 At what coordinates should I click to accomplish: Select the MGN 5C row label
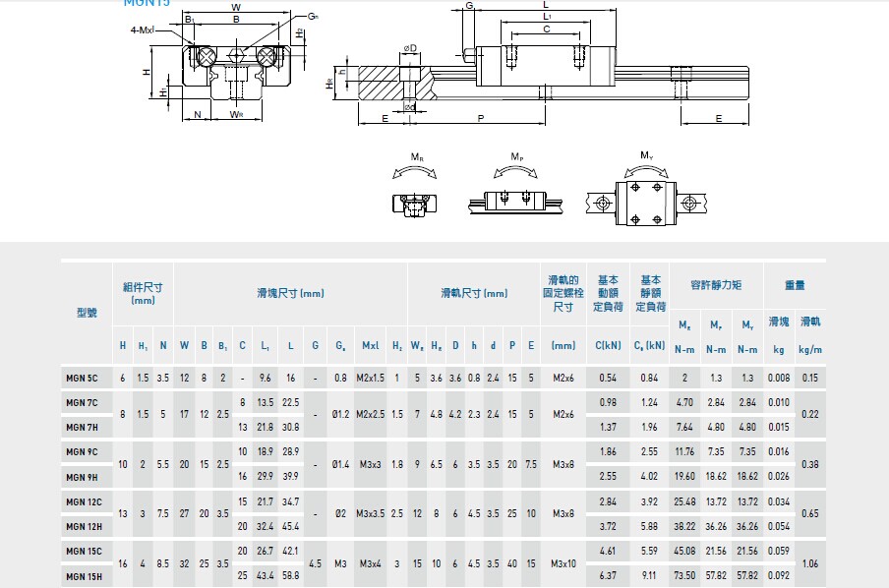pos(82,378)
